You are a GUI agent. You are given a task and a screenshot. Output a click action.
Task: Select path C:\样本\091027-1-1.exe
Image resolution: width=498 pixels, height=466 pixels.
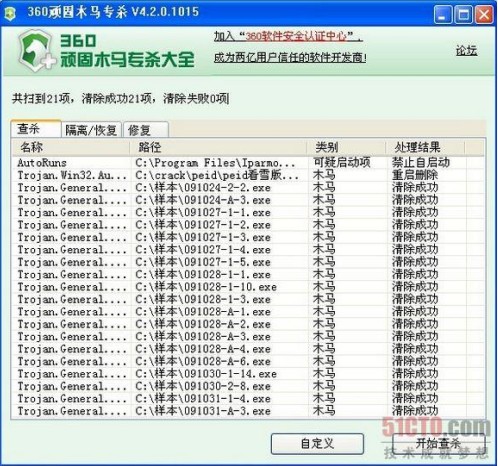point(203,212)
